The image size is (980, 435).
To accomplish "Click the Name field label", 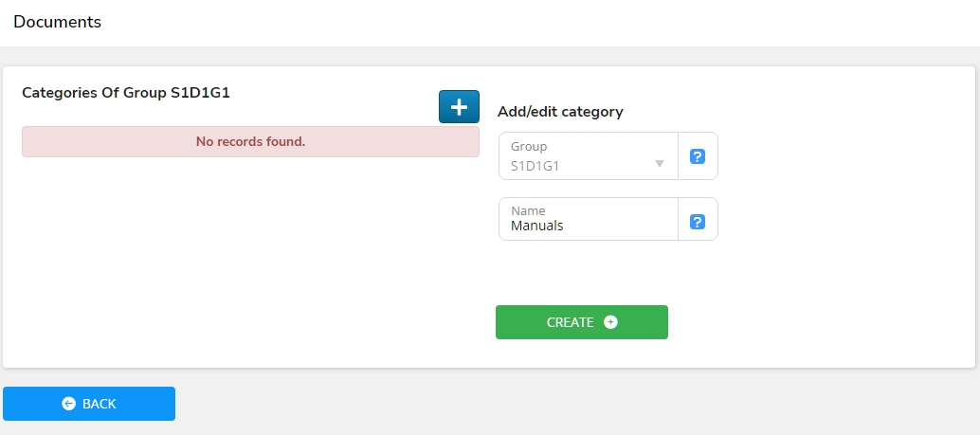I will [527, 211].
